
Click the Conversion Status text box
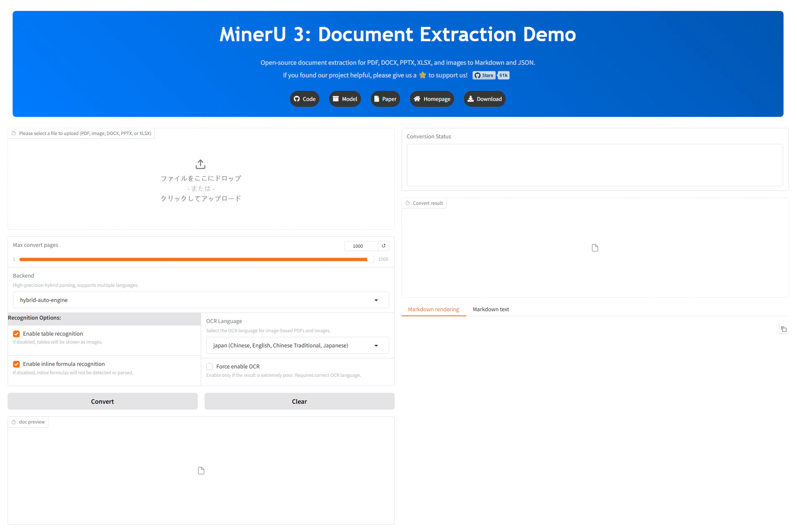pos(595,165)
